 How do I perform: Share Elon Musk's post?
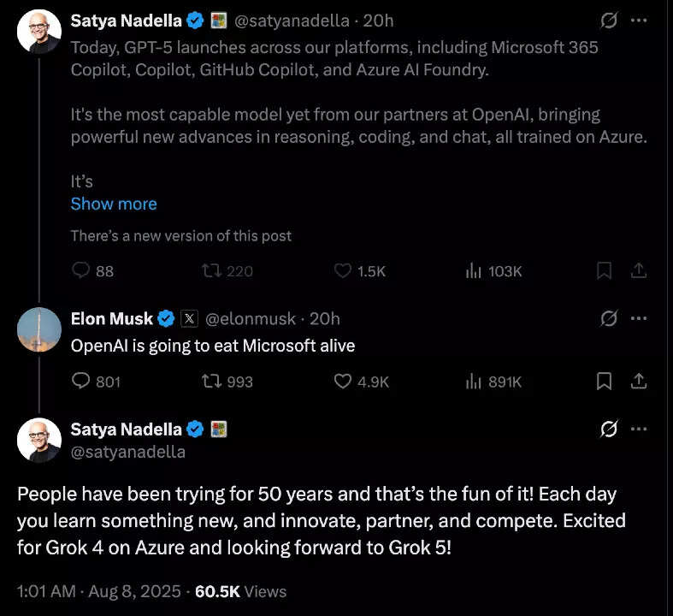638,382
